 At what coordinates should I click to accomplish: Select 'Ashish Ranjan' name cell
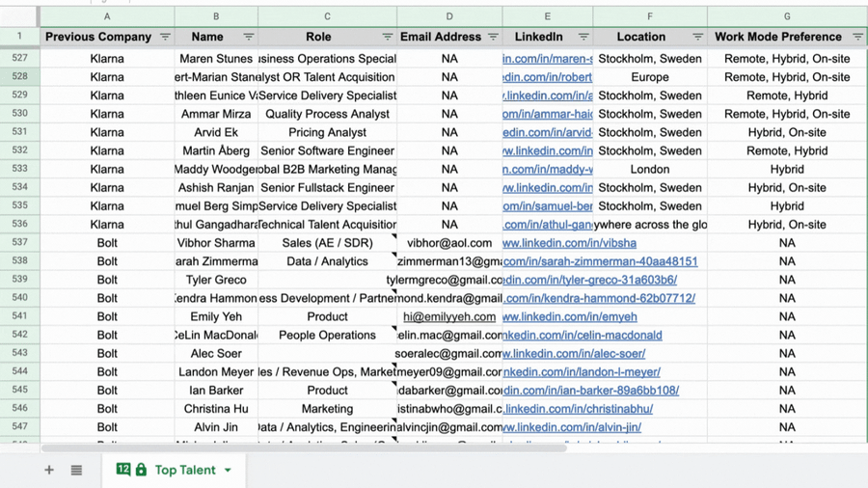point(216,187)
